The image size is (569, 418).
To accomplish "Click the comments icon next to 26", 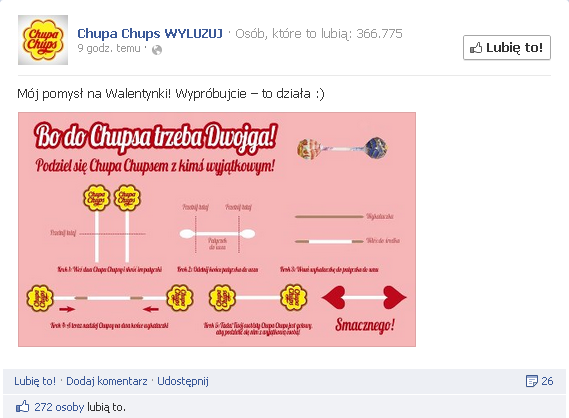I will pos(532,381).
